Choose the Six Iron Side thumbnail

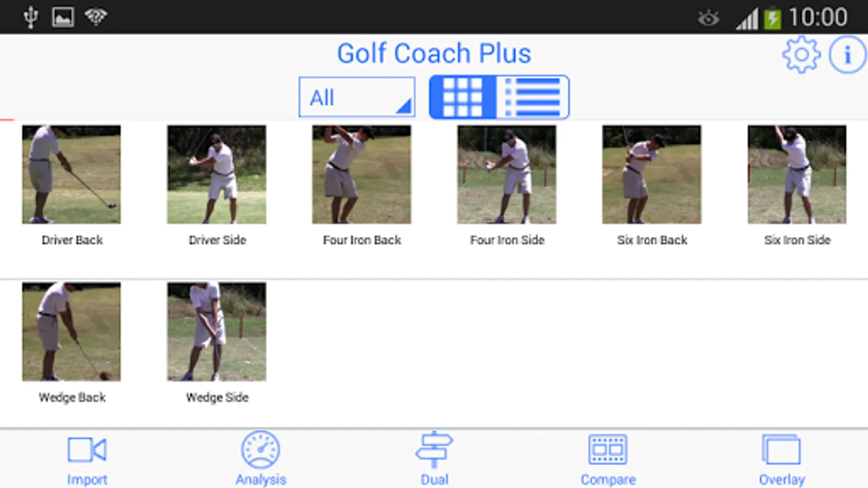(x=797, y=175)
